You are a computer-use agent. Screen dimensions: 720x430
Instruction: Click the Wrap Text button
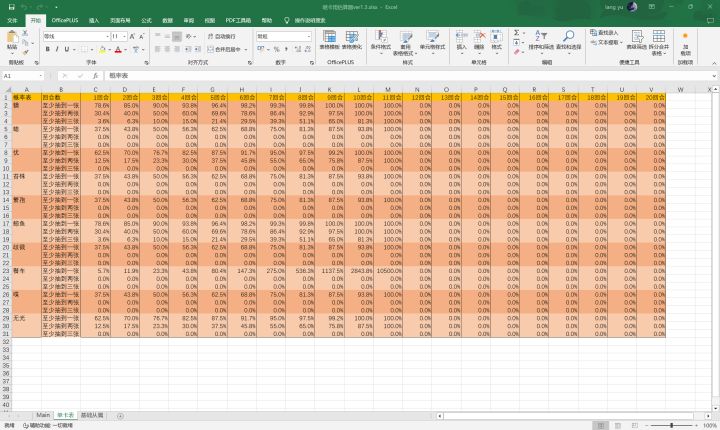(x=228, y=35)
